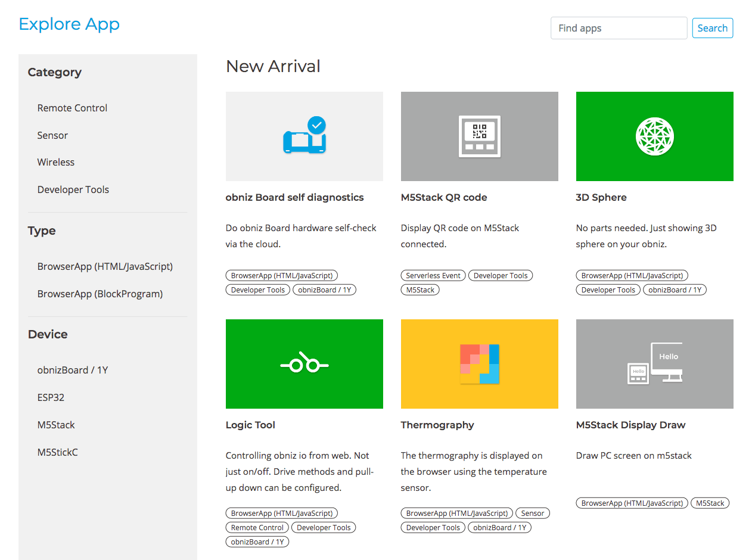Click the New Arrival section heading
752x560 pixels.
click(x=273, y=66)
